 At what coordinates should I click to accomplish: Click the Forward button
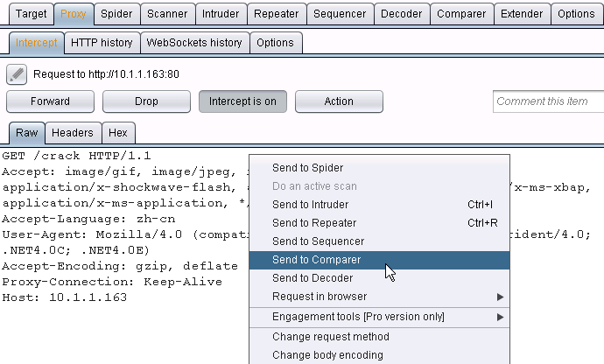(50, 101)
